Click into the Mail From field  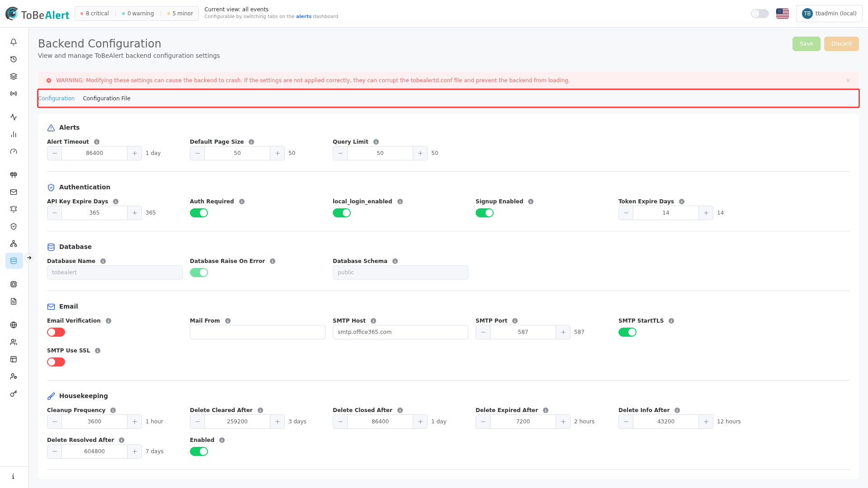[x=258, y=332]
